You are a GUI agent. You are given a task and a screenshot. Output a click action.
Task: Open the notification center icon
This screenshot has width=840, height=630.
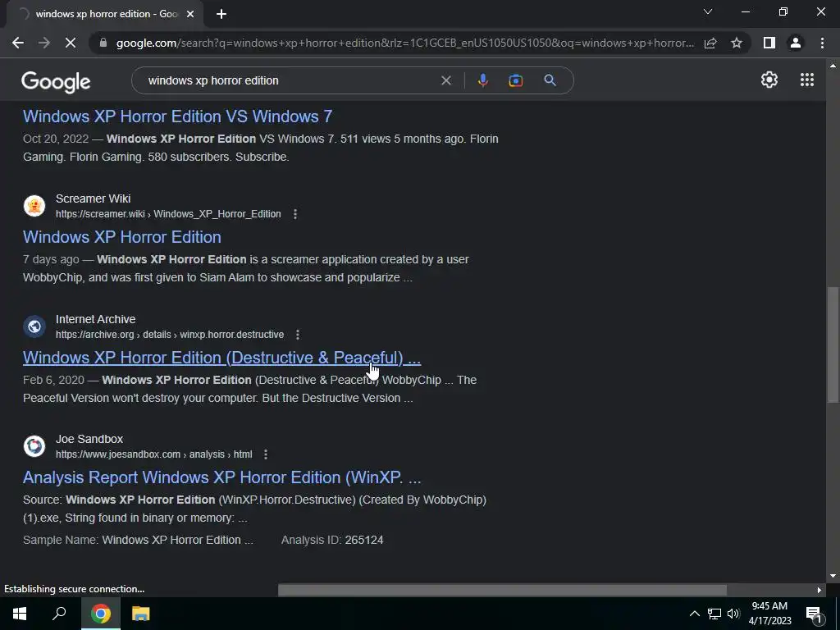pos(813,614)
